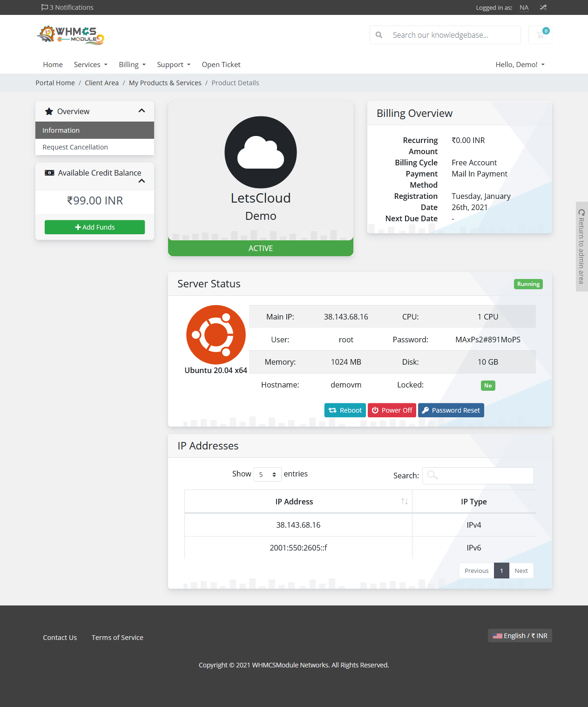Select the Information sidebar item
The image size is (588, 707).
[x=95, y=130]
